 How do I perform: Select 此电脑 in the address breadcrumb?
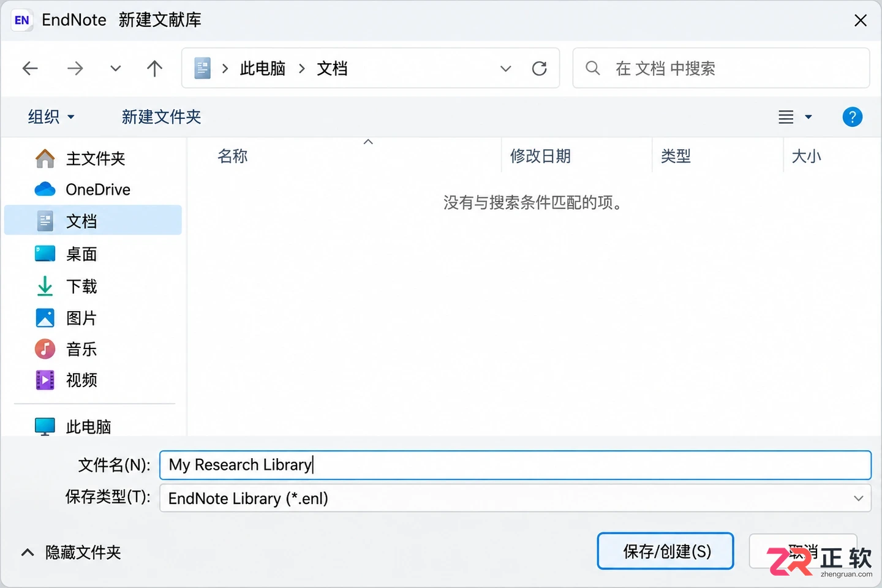(263, 69)
